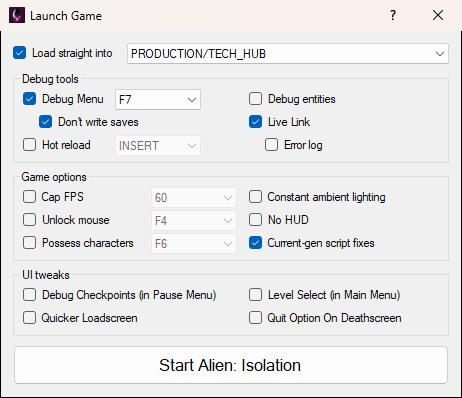
Task: Open the F7 debug menu key dropdown
Action: coord(158,99)
